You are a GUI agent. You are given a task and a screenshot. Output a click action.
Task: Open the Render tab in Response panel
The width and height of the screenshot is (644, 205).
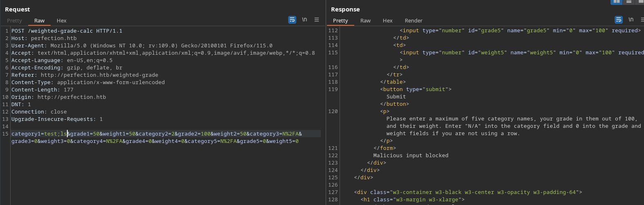[x=413, y=20]
